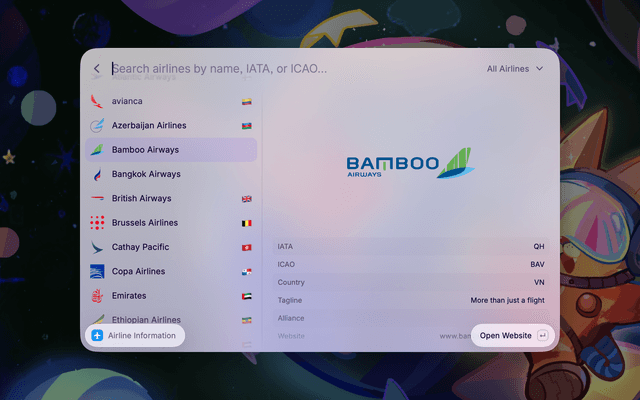Select British Airways in the list
Screen dimensions: 640x400
[x=142, y=198]
